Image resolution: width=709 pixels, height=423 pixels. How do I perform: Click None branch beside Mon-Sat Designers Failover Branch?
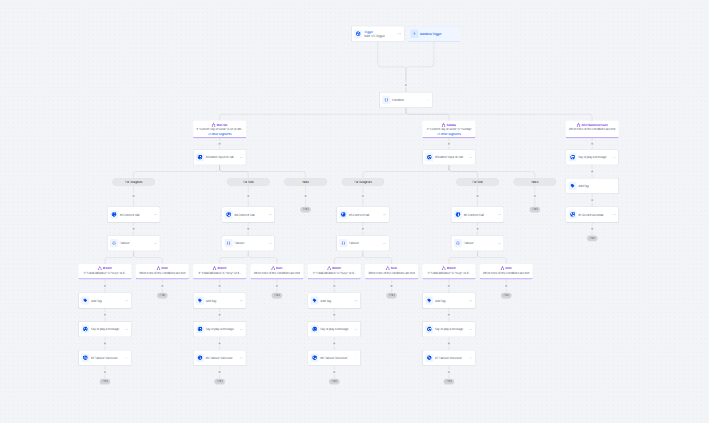click(x=162, y=271)
